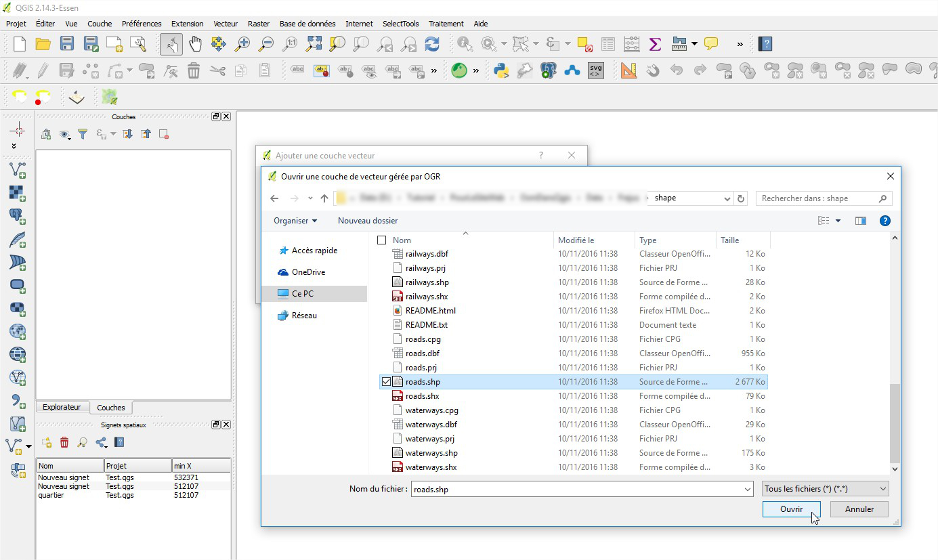Open the Couche menu

(x=100, y=24)
